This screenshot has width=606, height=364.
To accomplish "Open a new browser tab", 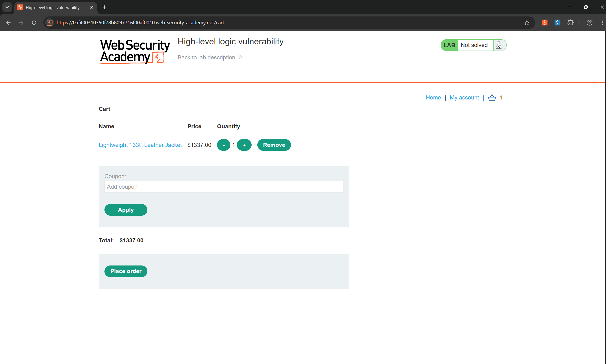I will point(104,7).
